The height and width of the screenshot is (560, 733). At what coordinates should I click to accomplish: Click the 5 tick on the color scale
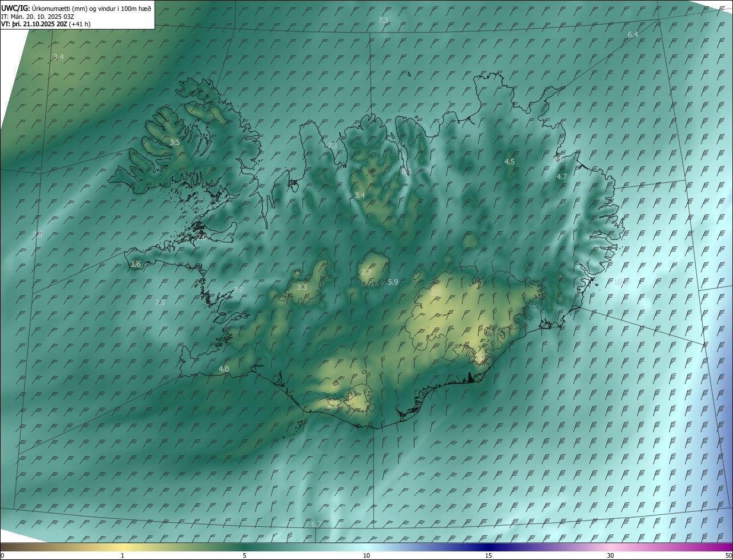pyautogui.click(x=245, y=556)
